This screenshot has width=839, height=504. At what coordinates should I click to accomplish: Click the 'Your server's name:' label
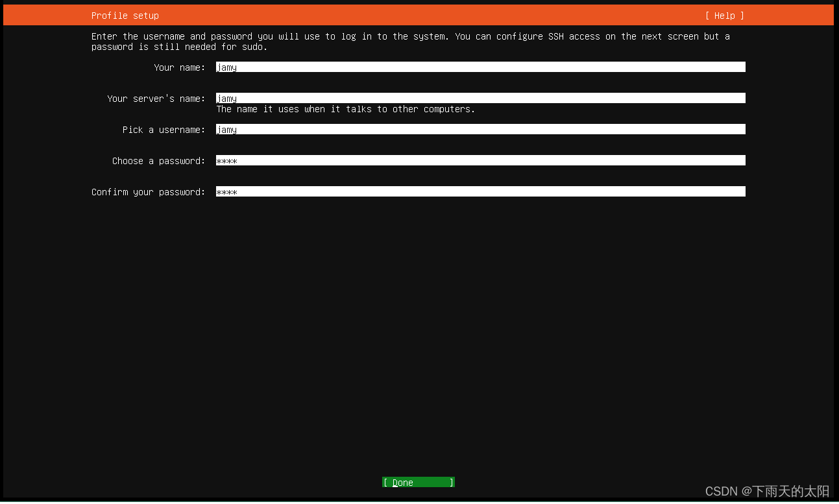coord(156,99)
